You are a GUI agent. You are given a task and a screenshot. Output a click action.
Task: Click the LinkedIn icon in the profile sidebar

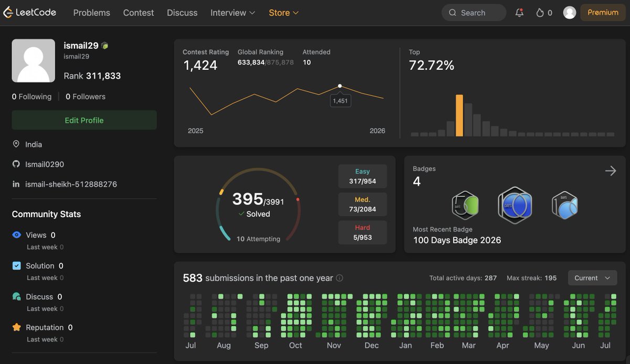tap(16, 184)
